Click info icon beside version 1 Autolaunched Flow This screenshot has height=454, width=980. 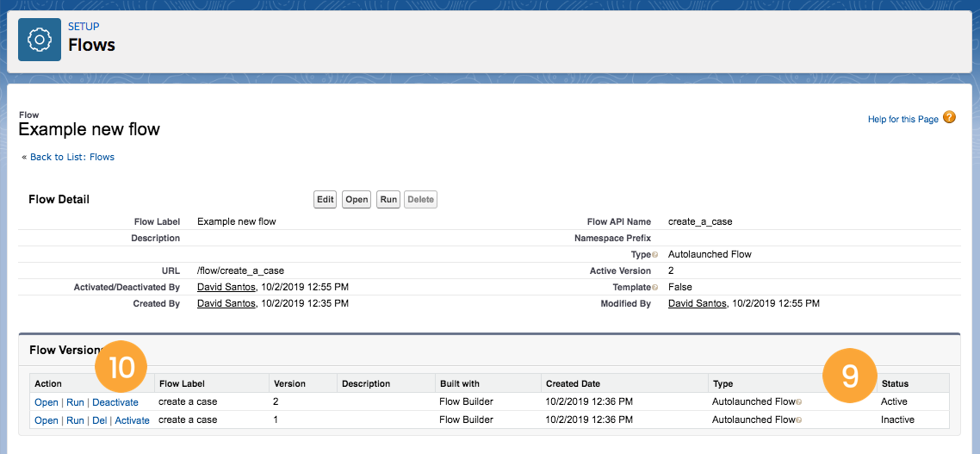(x=799, y=420)
